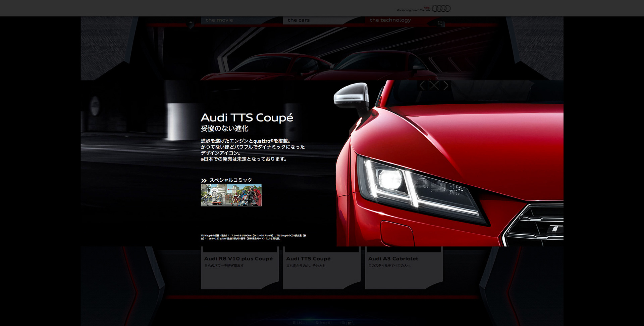Click the diamond up-arrow icon near movie tab
This screenshot has height=326, width=644.
191,25
